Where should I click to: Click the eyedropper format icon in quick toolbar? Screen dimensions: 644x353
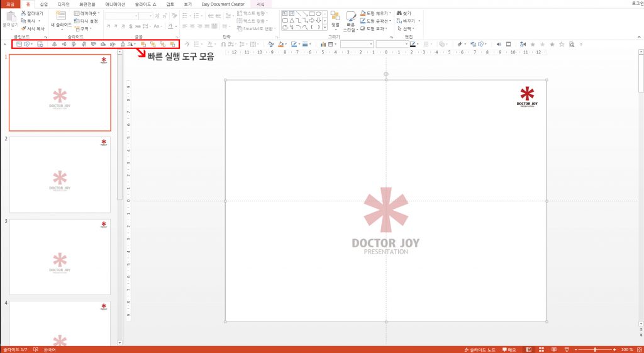pyautogui.click(x=271, y=44)
